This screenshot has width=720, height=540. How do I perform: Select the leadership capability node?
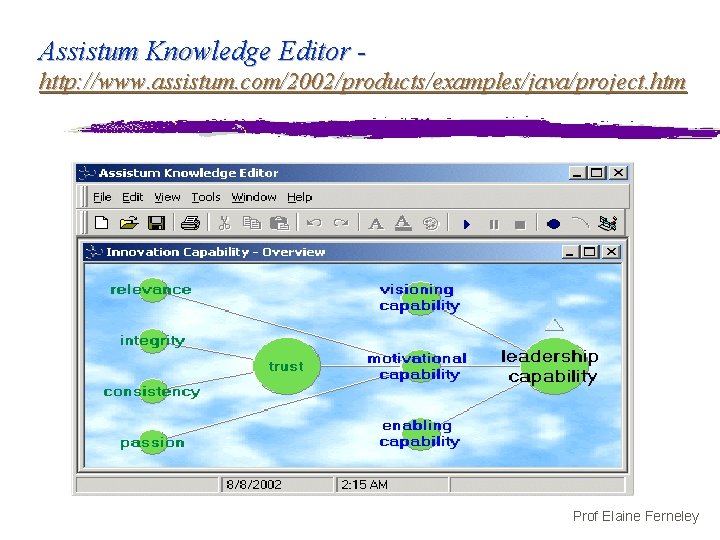coord(554,366)
